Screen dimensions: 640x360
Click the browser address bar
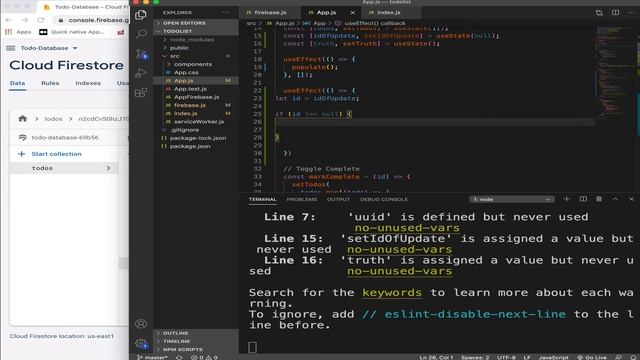92,20
